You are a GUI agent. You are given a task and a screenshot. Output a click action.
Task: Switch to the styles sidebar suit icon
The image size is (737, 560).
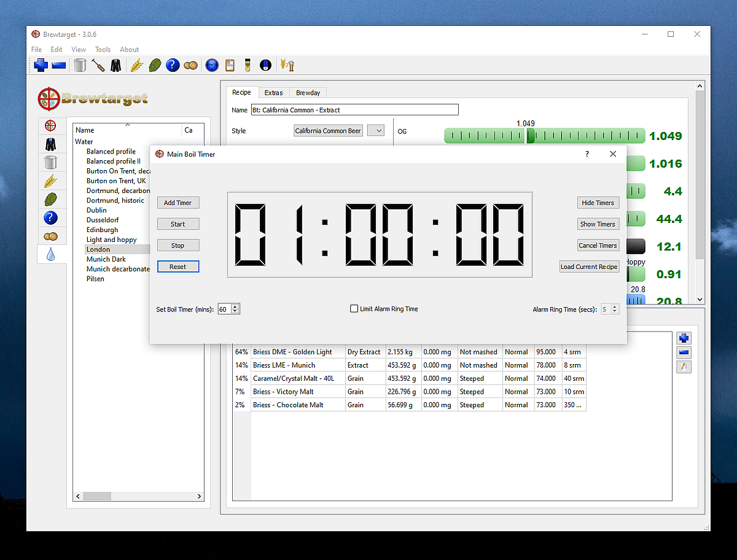(x=50, y=144)
